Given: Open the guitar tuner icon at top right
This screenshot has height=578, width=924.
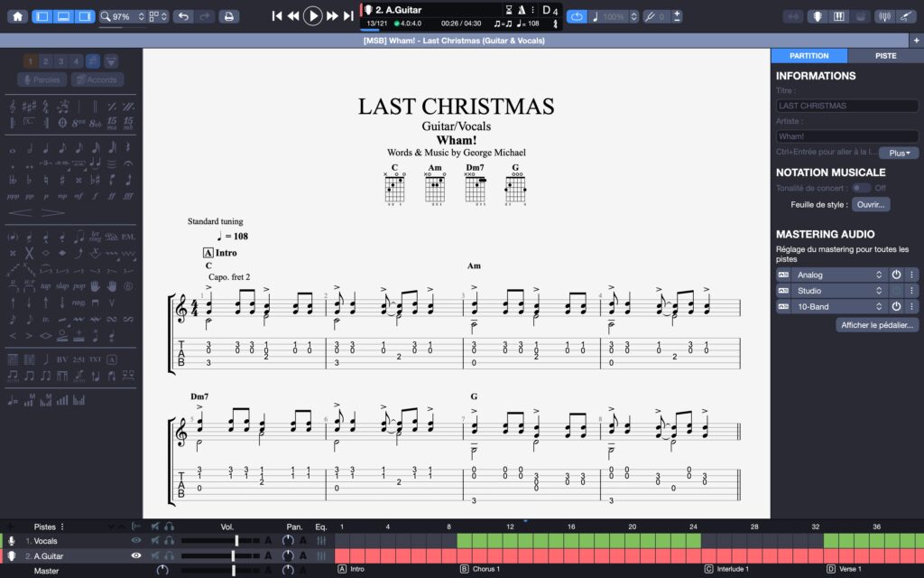Looking at the screenshot, I should coord(885,15).
